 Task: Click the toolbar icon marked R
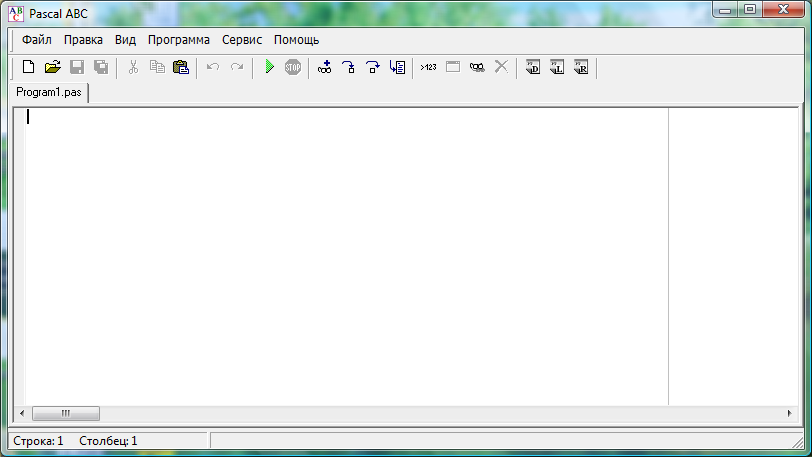[581, 67]
